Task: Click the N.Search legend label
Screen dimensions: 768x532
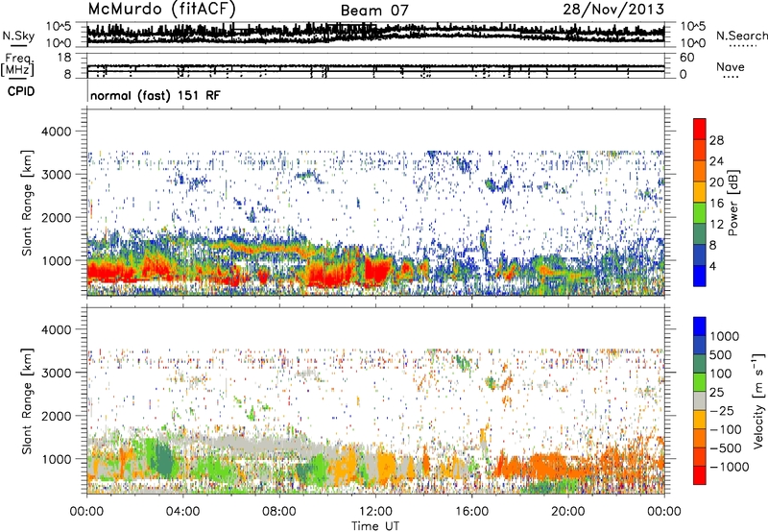Action: point(742,36)
